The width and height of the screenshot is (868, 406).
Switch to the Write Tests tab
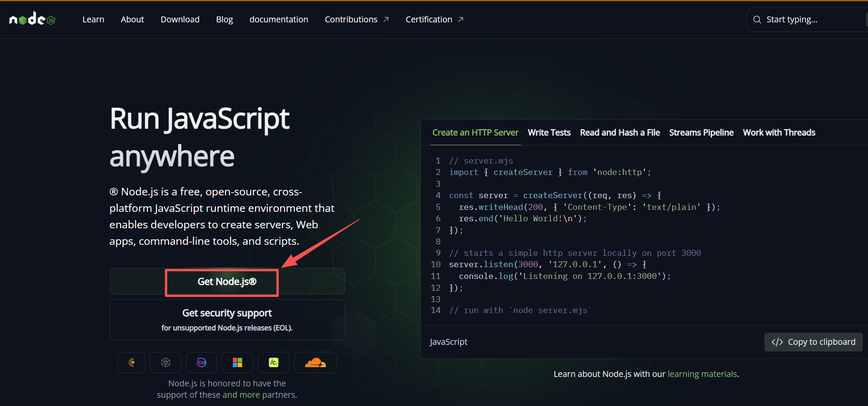click(549, 133)
